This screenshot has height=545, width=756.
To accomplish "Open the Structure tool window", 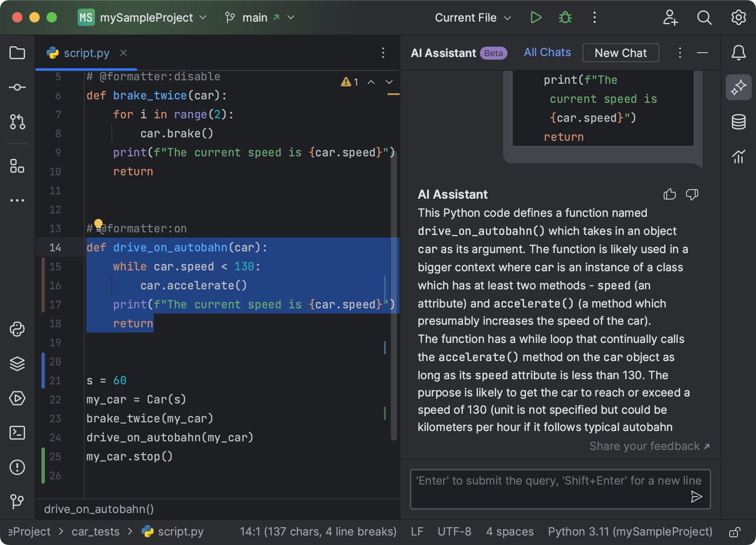I will pos(17,166).
